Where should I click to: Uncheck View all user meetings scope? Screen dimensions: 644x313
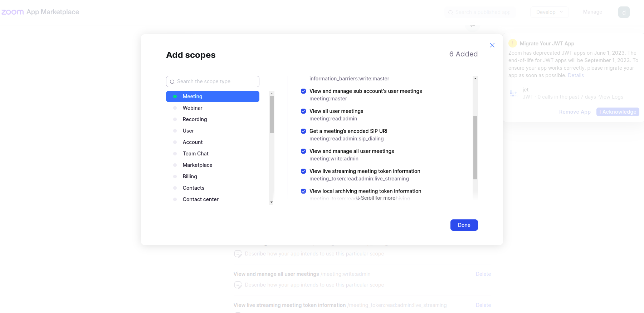303,111
